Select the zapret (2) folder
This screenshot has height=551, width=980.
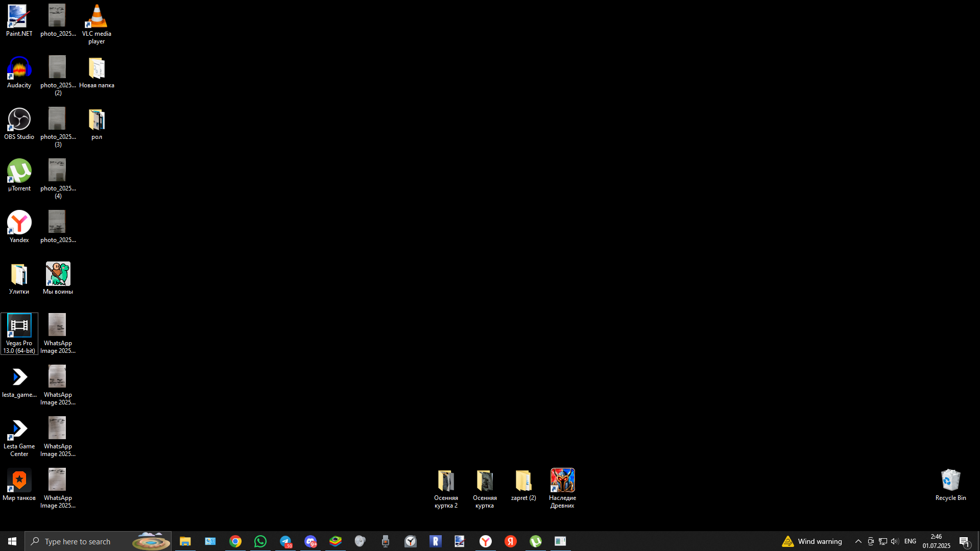[523, 485]
